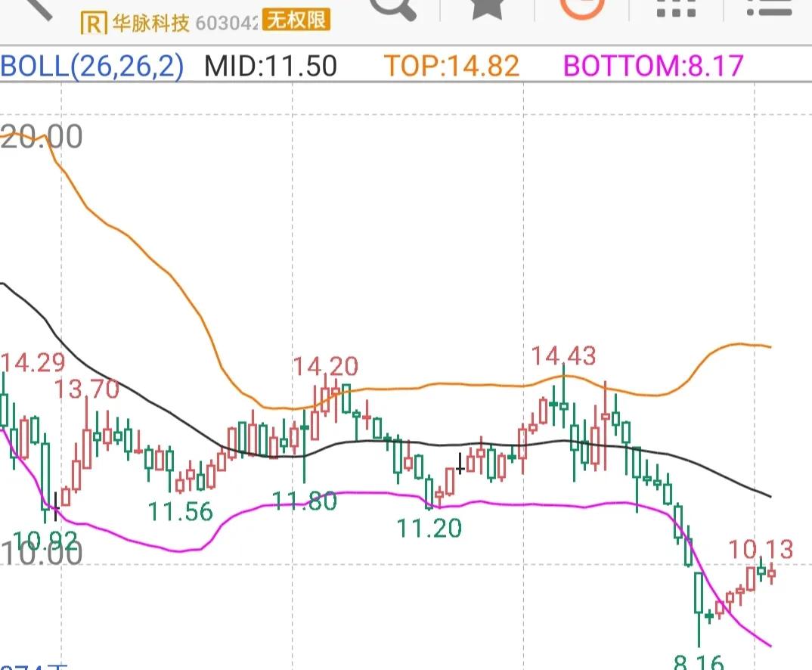Tap stock name 华脉科技
The width and height of the screenshot is (812, 670).
(150, 23)
